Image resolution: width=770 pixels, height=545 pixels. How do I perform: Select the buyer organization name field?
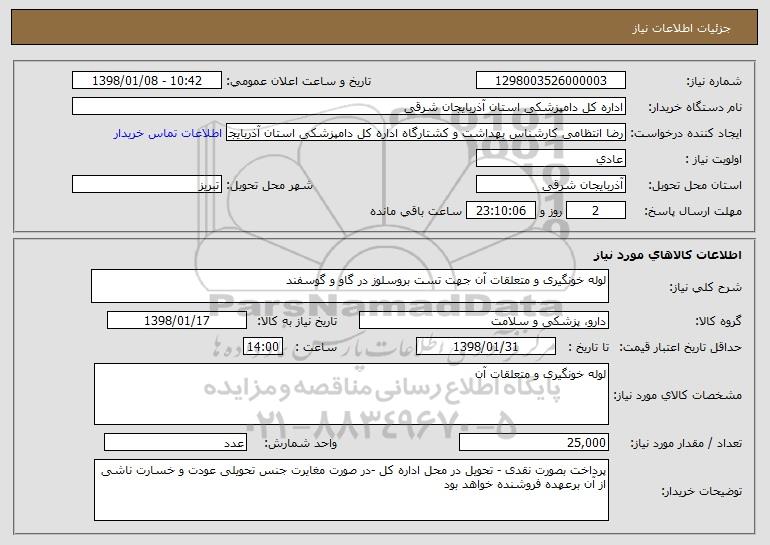349,106
